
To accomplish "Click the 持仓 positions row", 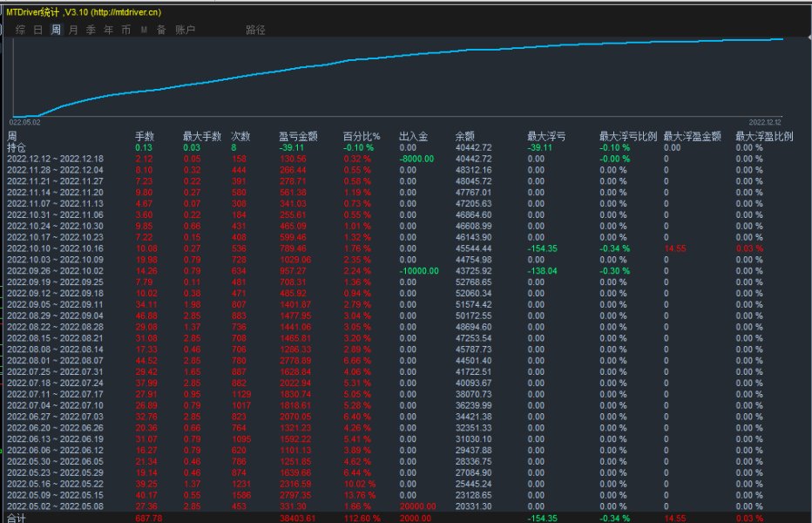I will [17, 147].
